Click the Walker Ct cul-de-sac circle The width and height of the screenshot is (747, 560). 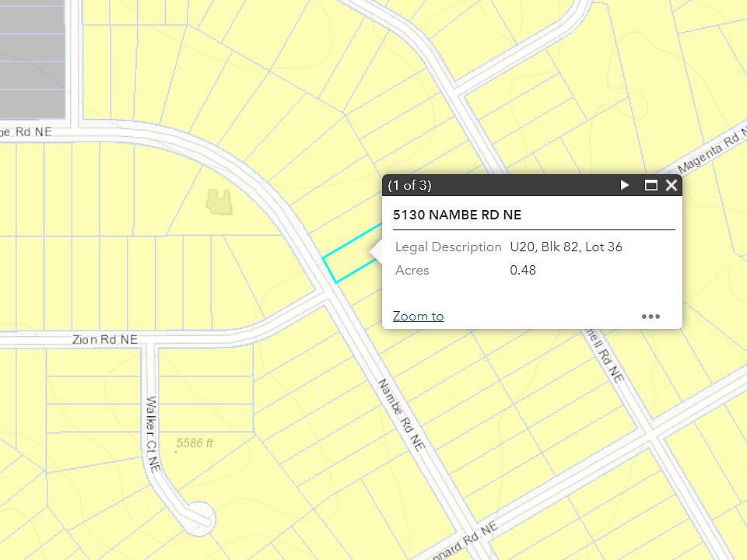click(199, 519)
